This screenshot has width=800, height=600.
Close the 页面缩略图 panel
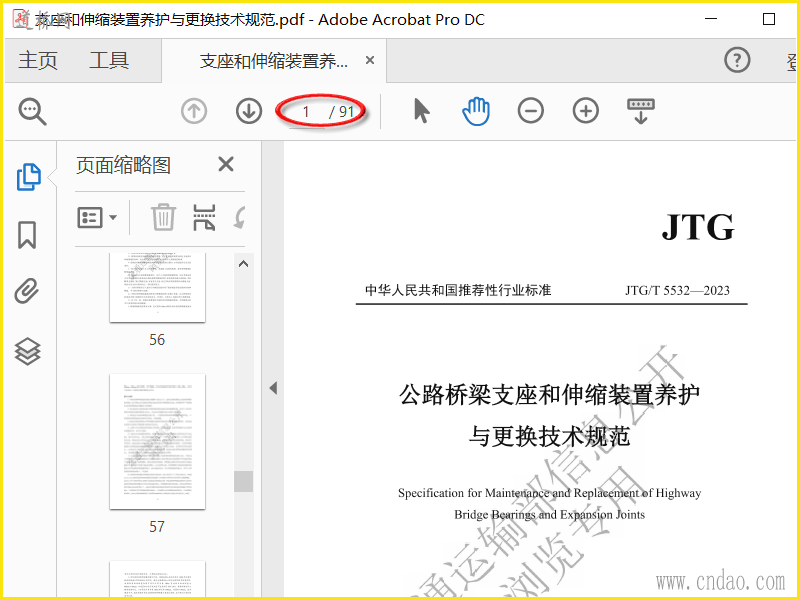click(x=226, y=164)
